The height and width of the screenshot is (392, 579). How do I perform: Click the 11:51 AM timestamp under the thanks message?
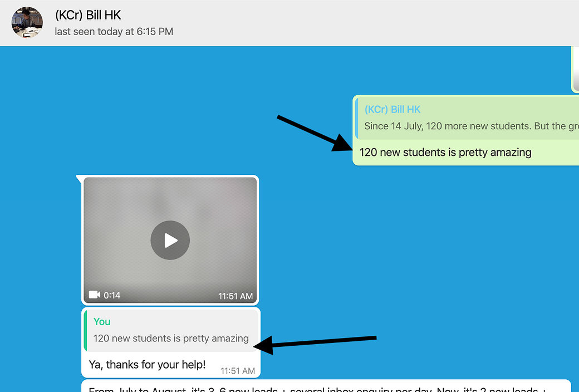[x=238, y=371]
